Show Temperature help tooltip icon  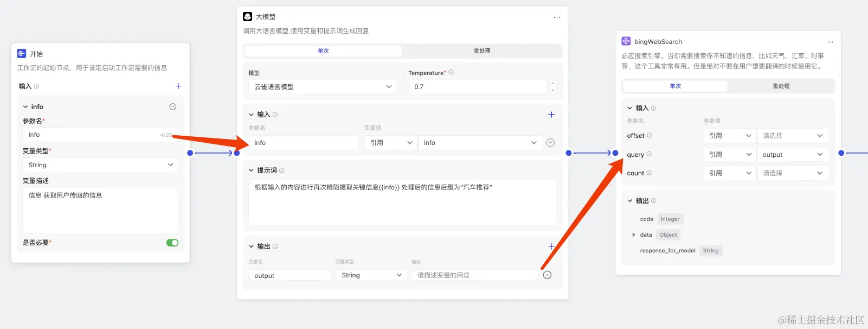[x=451, y=72]
